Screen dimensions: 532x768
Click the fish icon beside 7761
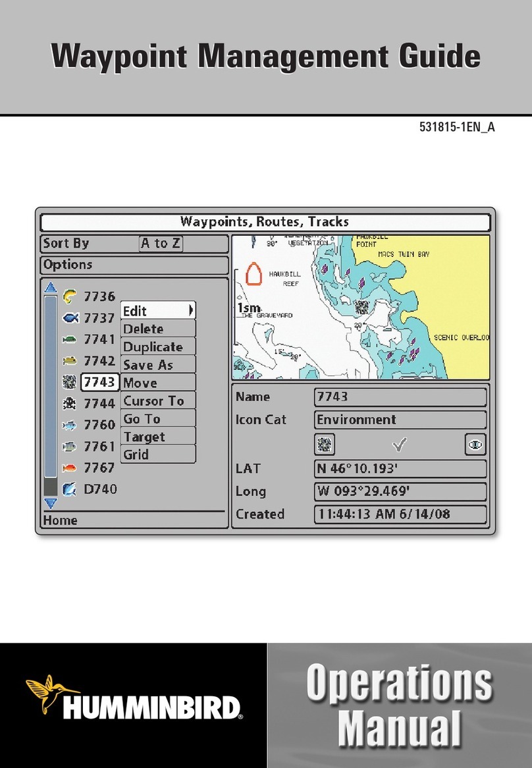pyautogui.click(x=70, y=446)
